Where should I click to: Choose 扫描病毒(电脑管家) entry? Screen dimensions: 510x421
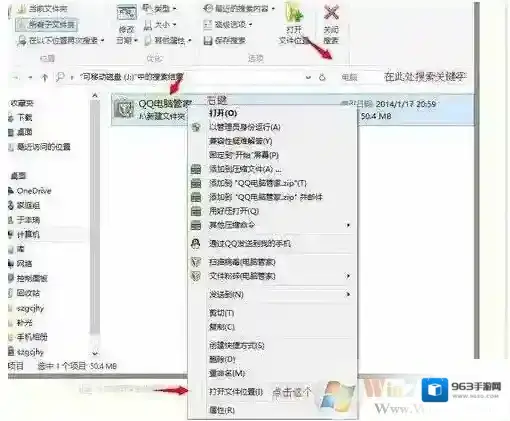[x=242, y=262]
